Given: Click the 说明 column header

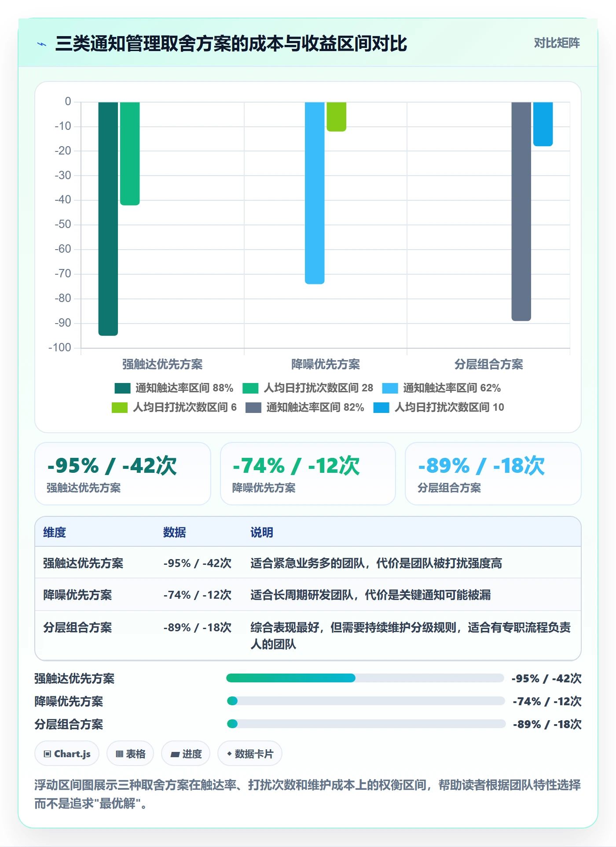Looking at the screenshot, I should pos(262,532).
